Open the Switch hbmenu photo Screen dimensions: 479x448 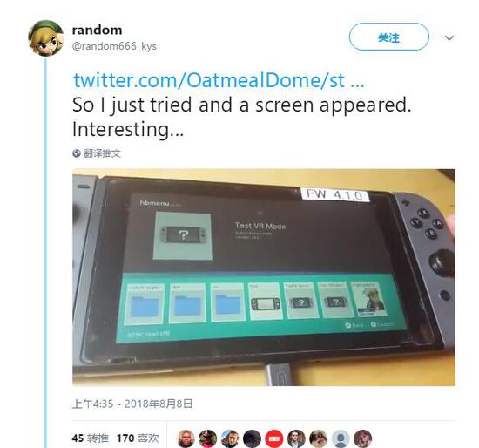coord(264,277)
